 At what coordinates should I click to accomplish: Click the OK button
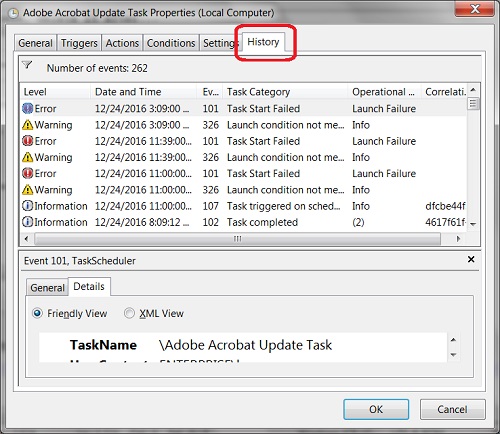coord(376,409)
